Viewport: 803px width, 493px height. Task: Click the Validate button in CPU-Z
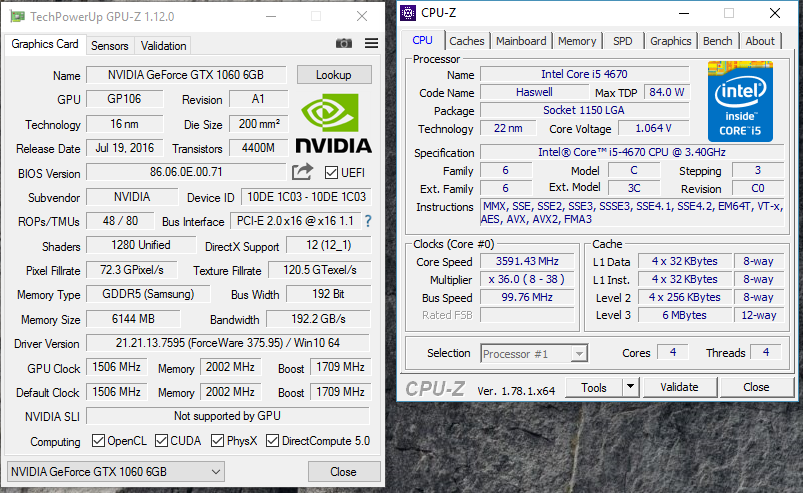coord(679,387)
